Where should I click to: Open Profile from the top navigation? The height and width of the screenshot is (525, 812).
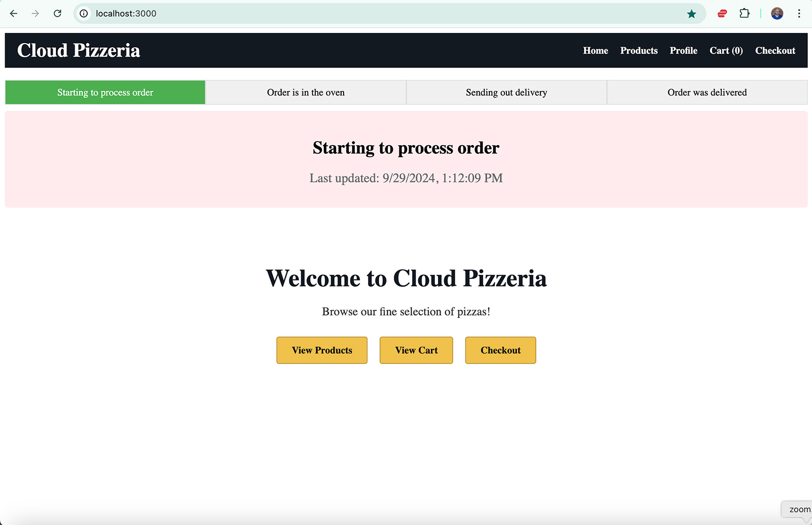click(683, 51)
